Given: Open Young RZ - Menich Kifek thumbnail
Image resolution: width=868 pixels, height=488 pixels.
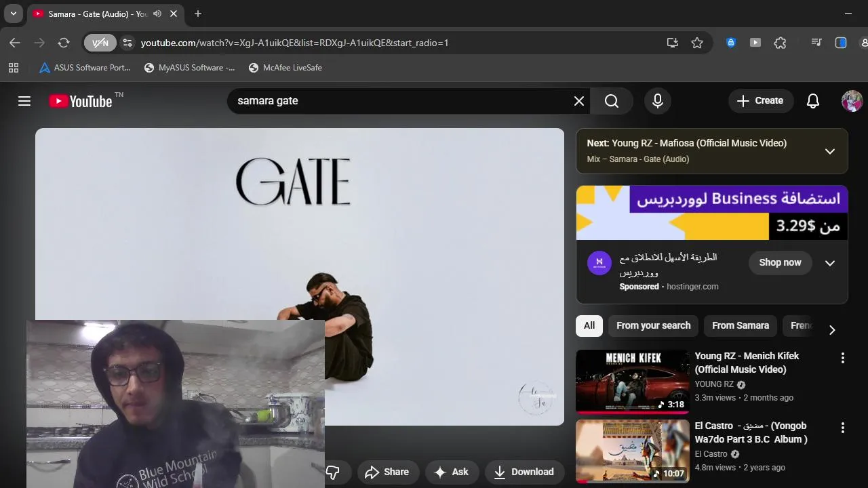Looking at the screenshot, I should tap(633, 382).
